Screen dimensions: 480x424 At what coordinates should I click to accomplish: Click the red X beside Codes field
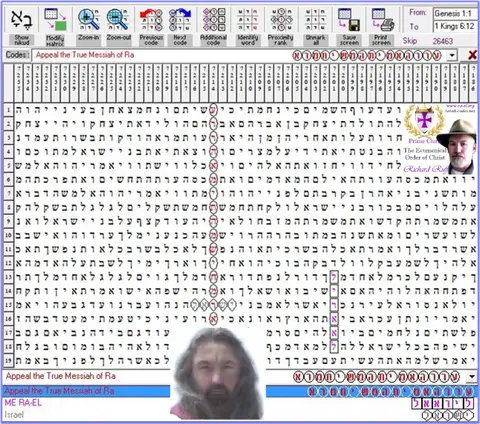[472, 55]
